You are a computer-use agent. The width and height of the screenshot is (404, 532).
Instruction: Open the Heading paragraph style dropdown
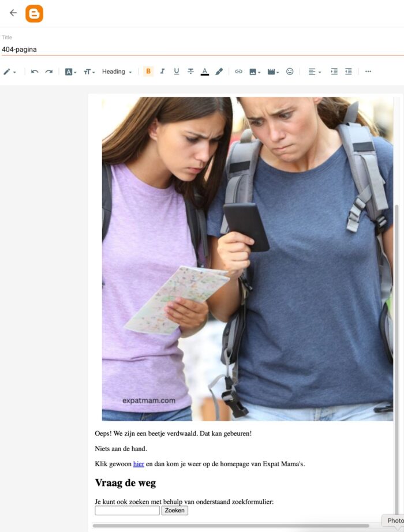coord(117,72)
